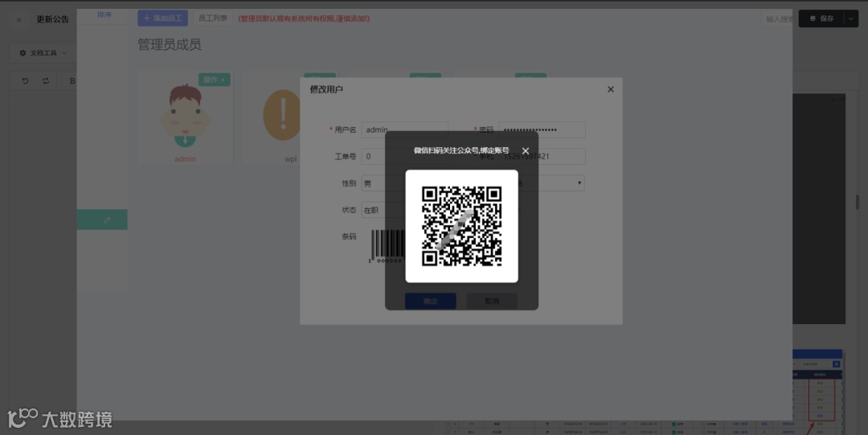The width and height of the screenshot is (868, 435).
Task: Expand the arrow beside 保存 button
Action: click(x=851, y=18)
